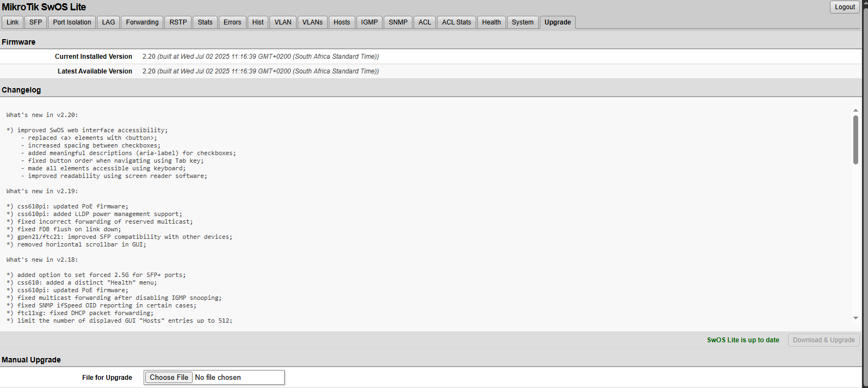Switch to the System tab

[x=522, y=22]
